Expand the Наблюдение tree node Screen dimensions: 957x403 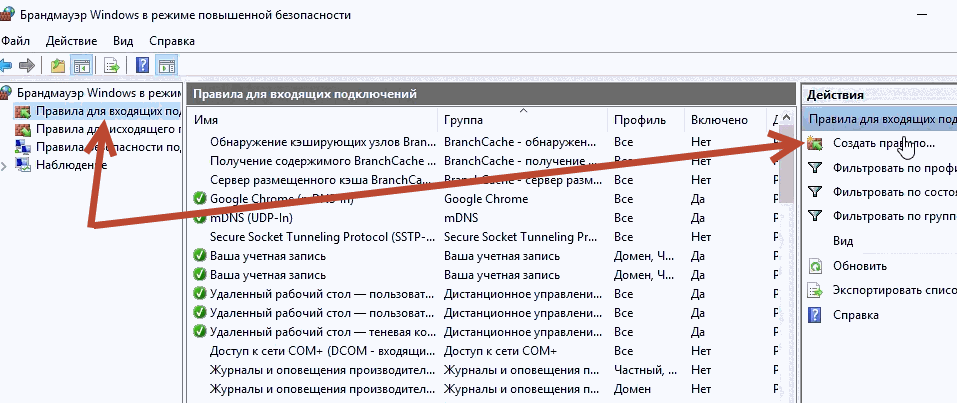5,165
